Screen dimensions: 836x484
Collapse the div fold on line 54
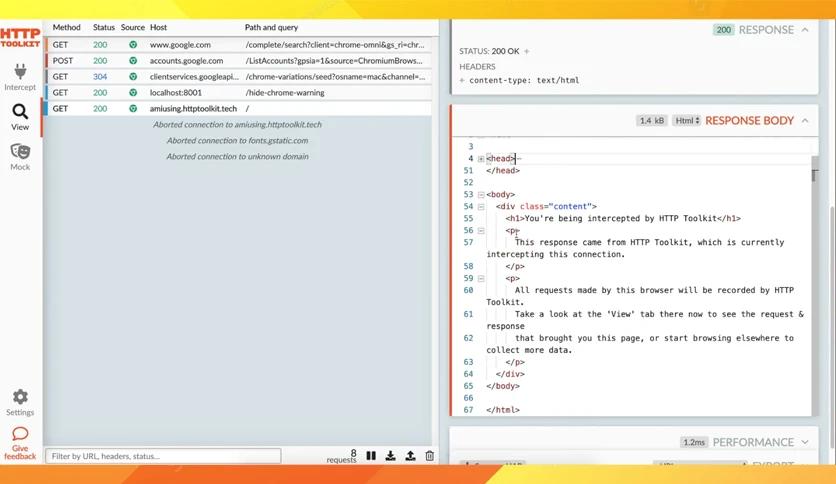[481, 207]
